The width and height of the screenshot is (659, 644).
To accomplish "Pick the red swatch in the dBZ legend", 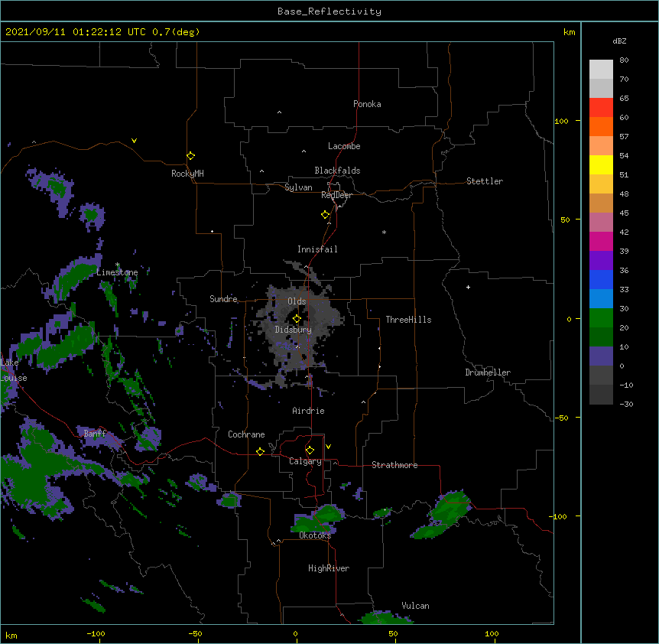I will pos(601,108).
